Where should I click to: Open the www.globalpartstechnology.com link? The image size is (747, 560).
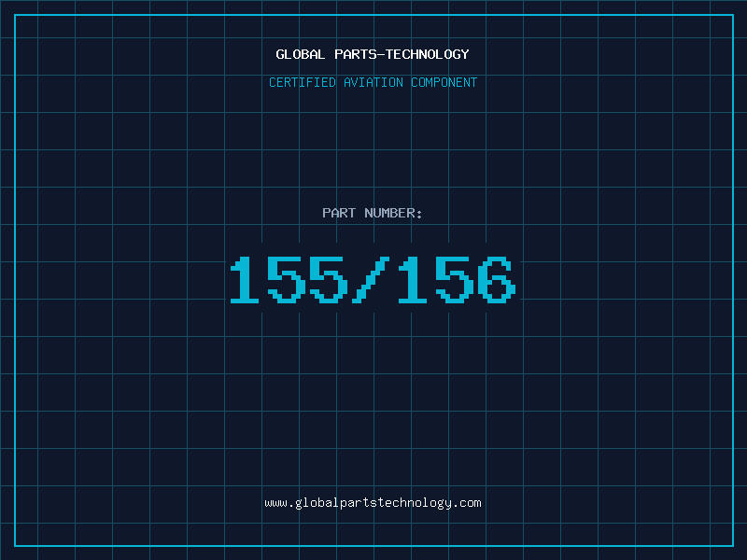tap(373, 503)
